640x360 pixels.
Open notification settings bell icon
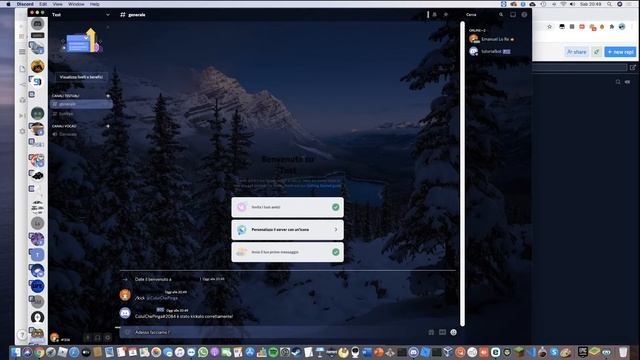(435, 15)
